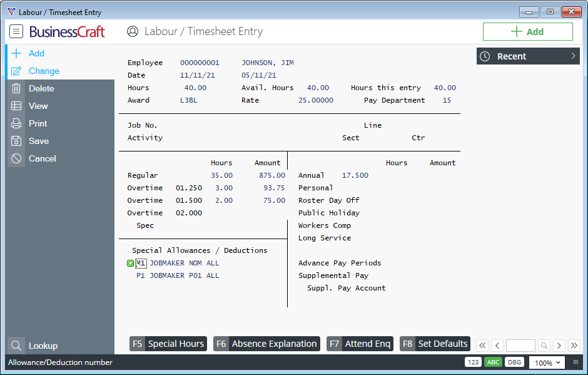588x375 pixels.
Task: Click the Rate value 25.00000
Action: (x=316, y=100)
